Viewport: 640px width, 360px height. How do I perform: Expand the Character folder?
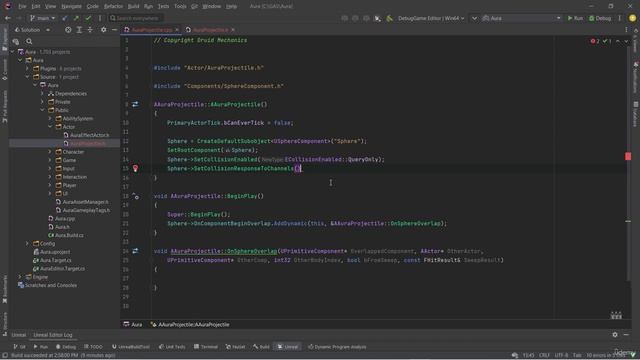click(50, 152)
